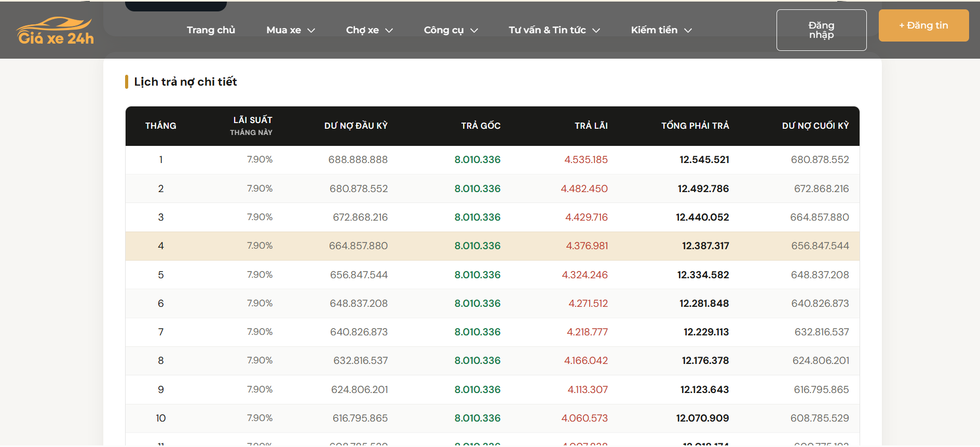Select opening balance 688.888.888 in month 1

(358, 160)
